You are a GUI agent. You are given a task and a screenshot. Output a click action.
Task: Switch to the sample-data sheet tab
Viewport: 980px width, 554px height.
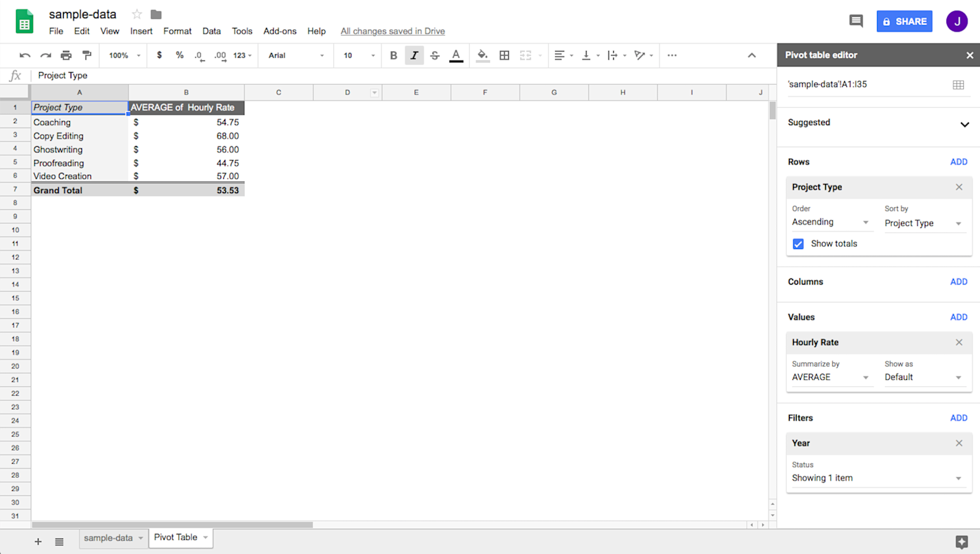tap(108, 537)
